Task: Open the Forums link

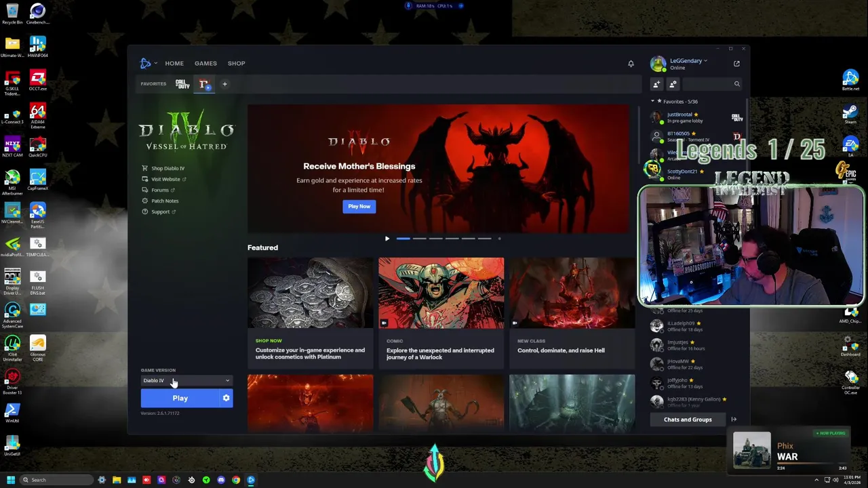Action: [x=160, y=190]
